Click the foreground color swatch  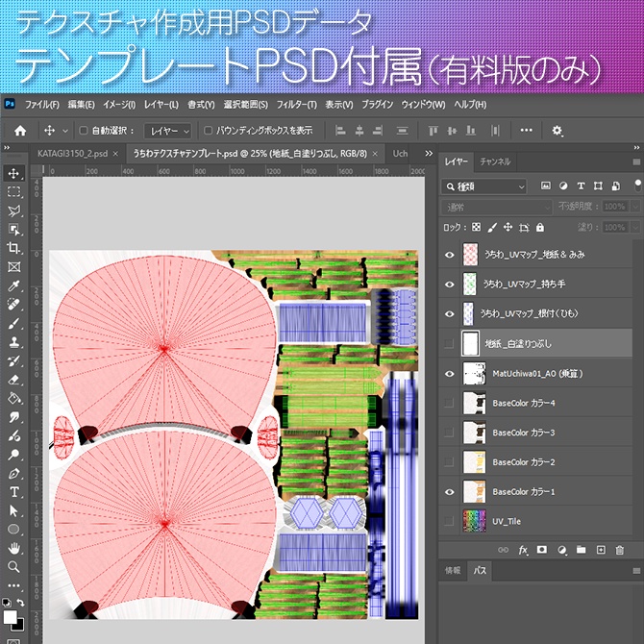[x=9, y=617]
